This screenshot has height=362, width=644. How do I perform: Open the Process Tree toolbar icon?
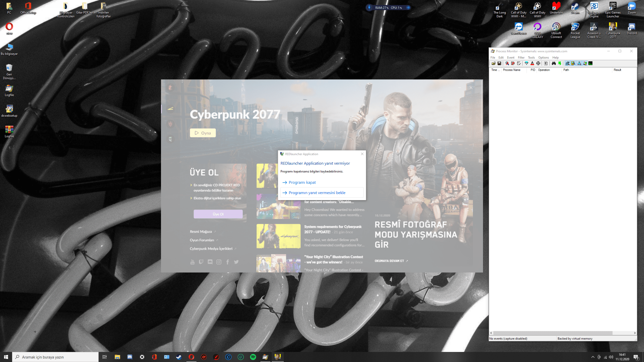546,63
